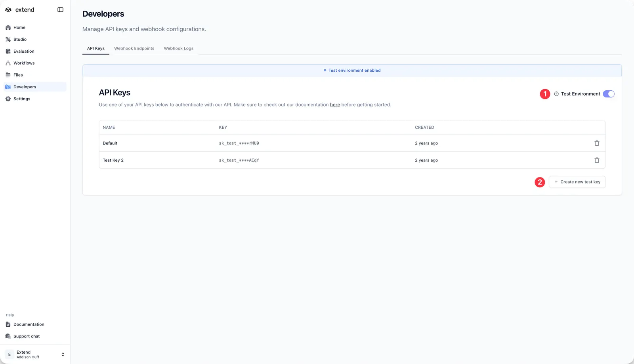Image resolution: width=634 pixels, height=364 pixels.
Task: Click the Evaluation sidebar icon
Action: (x=8, y=51)
